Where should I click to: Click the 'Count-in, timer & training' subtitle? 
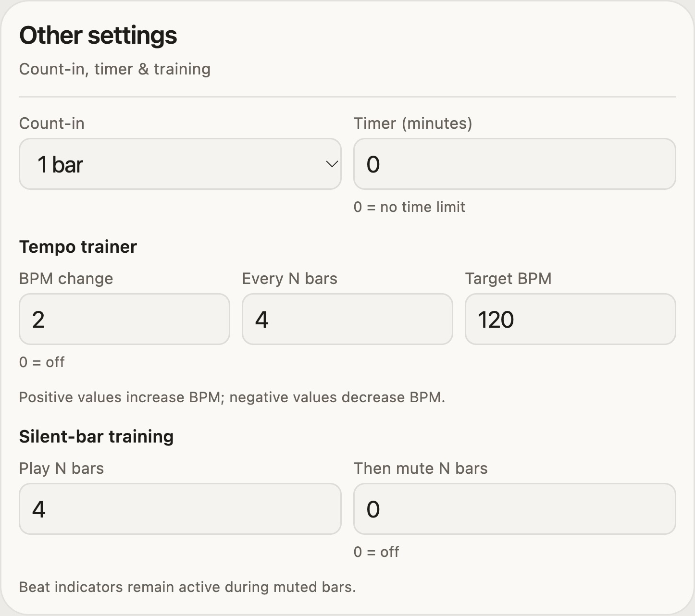tap(115, 69)
